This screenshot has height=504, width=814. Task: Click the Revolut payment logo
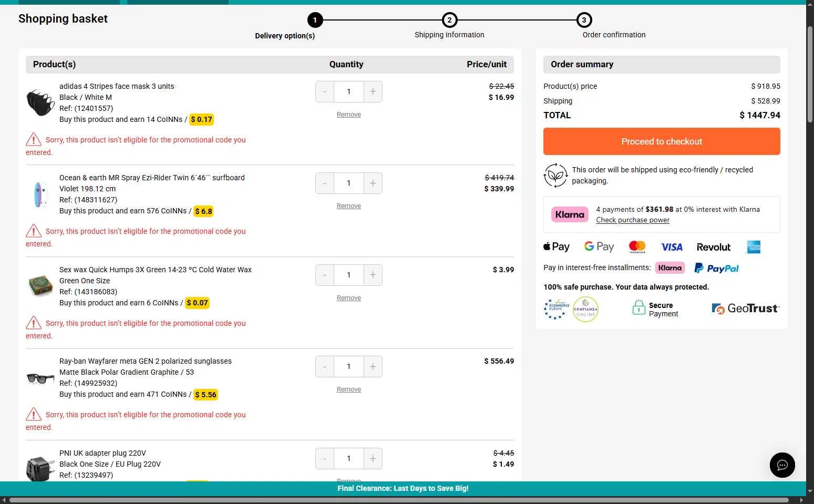(x=714, y=247)
